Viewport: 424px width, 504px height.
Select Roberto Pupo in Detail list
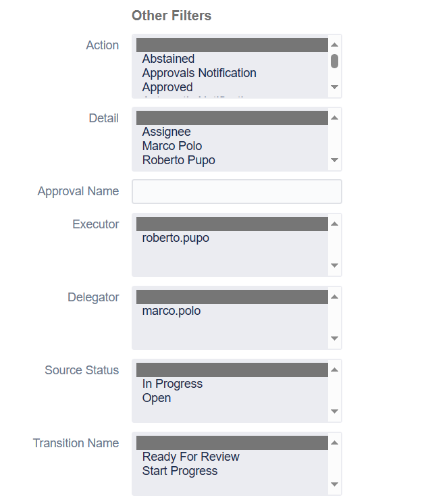click(179, 160)
